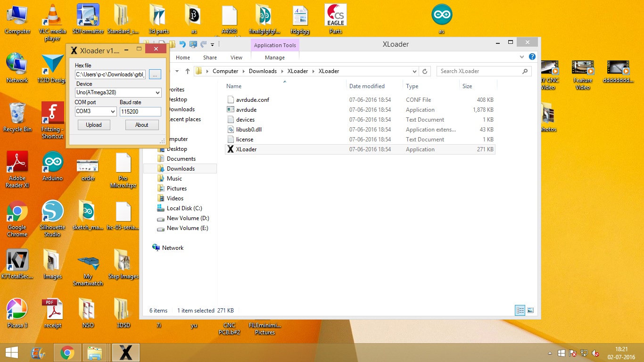Open Explorer help with the question mark icon
The height and width of the screenshot is (362, 644).
tap(532, 57)
